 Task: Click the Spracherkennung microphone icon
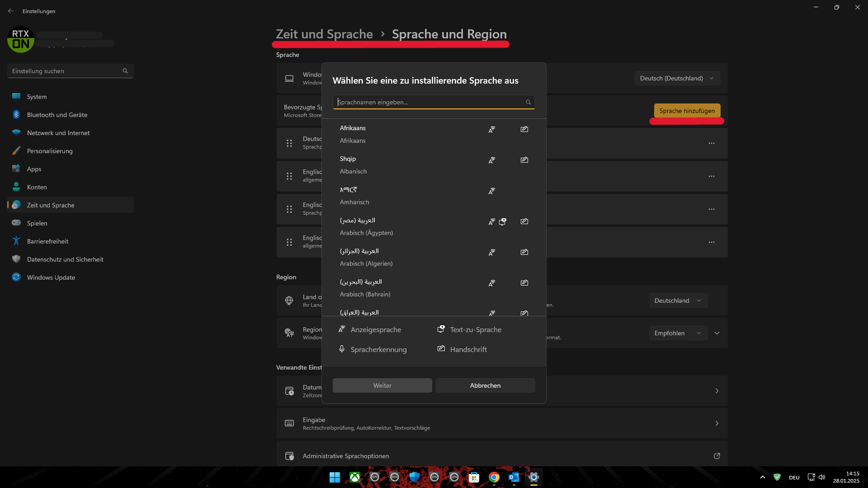(x=342, y=349)
